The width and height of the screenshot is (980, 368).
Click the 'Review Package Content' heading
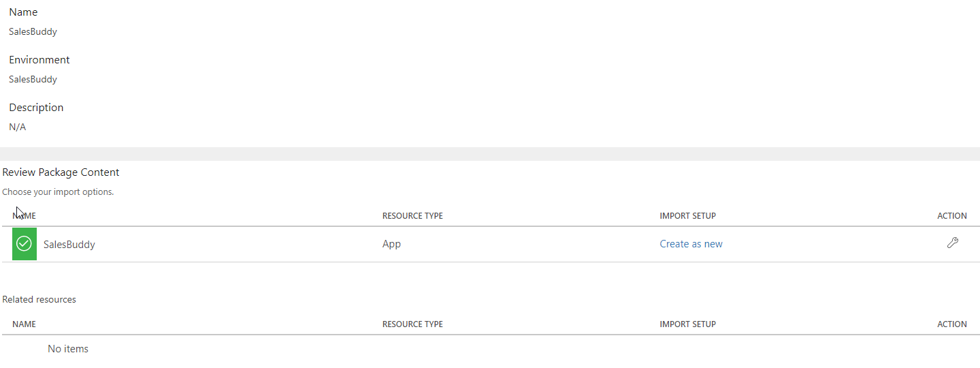[61, 172]
